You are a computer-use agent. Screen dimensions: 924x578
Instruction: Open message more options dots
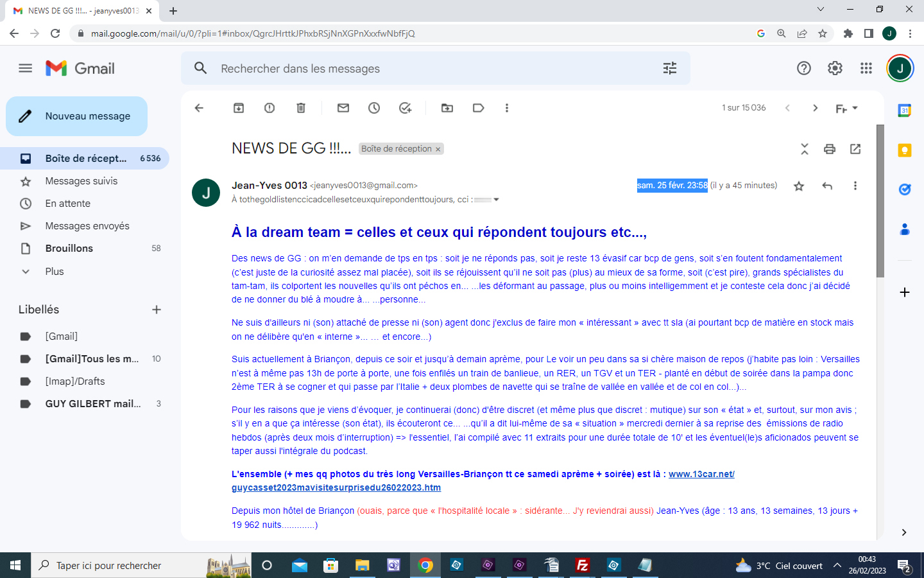855,186
